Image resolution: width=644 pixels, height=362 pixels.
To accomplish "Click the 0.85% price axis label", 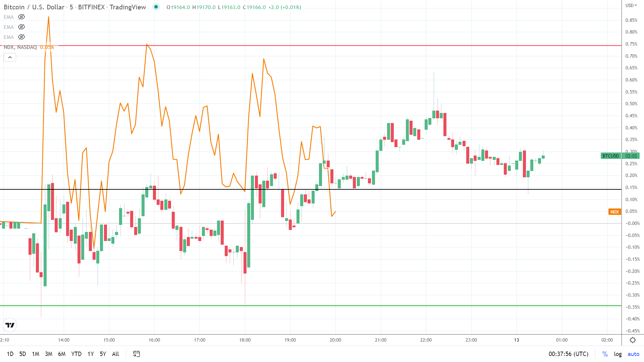I will point(631,20).
